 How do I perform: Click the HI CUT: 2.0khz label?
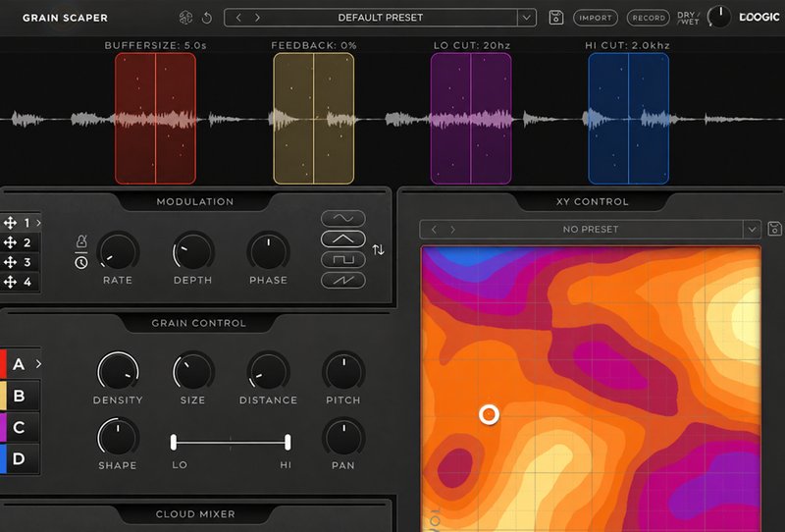[x=627, y=45]
